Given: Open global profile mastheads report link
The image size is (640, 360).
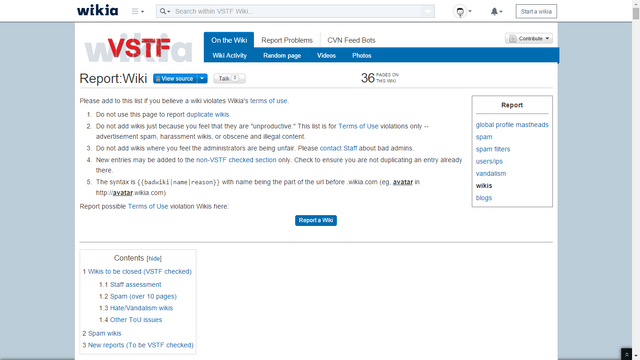Looking at the screenshot, I should (512, 125).
